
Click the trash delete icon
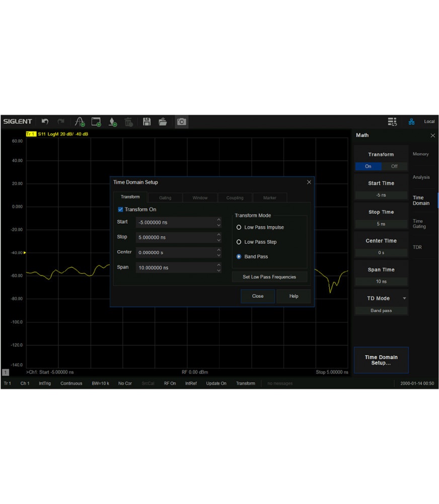(x=128, y=122)
